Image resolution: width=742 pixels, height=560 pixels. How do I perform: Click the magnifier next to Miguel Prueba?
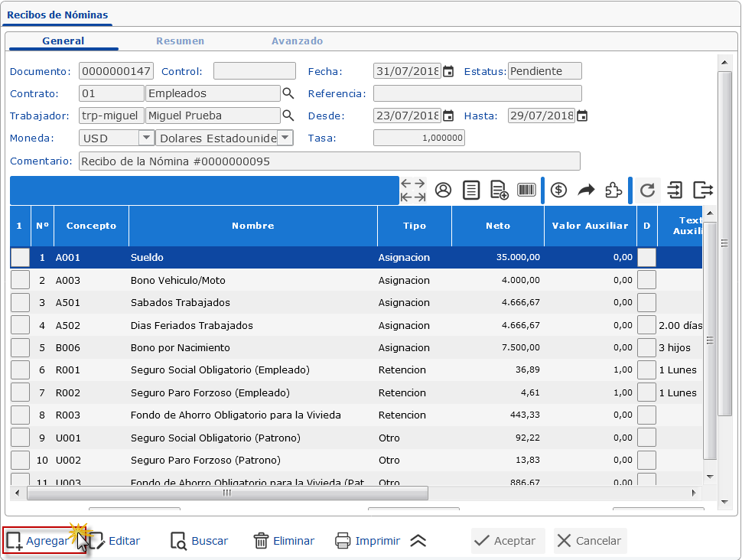coord(288,116)
